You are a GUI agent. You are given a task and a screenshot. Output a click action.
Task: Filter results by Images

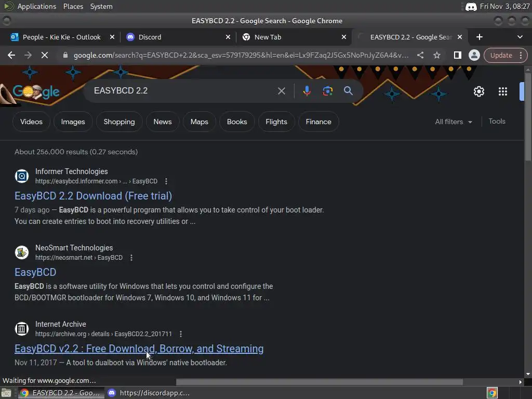(x=73, y=122)
